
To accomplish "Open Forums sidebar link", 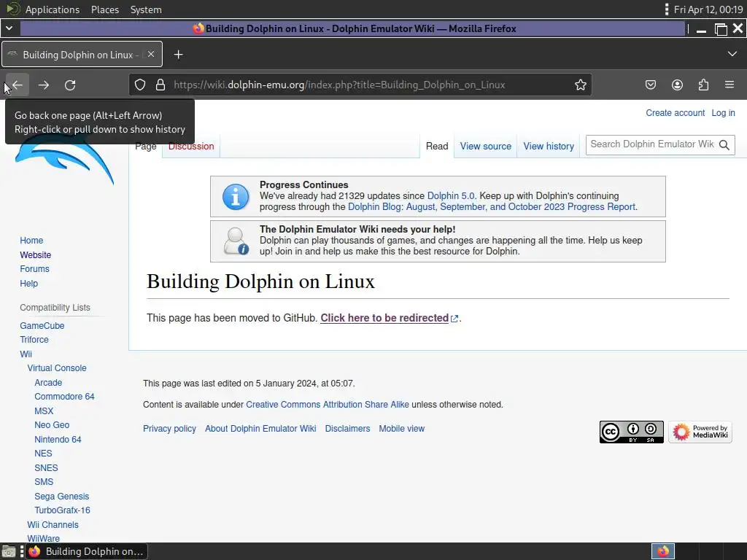I will pyautogui.click(x=34, y=269).
